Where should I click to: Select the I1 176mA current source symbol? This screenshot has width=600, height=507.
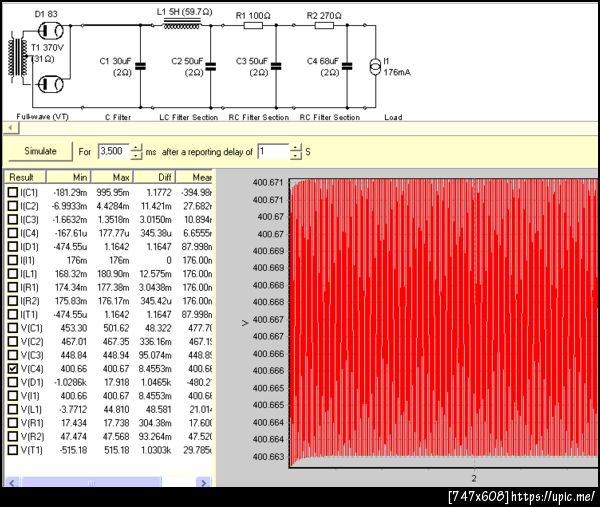(375, 67)
